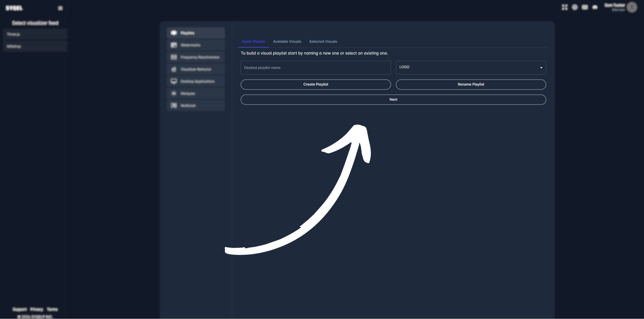
Task: Select the Frequency Reactiveness icon
Action: tap(174, 57)
